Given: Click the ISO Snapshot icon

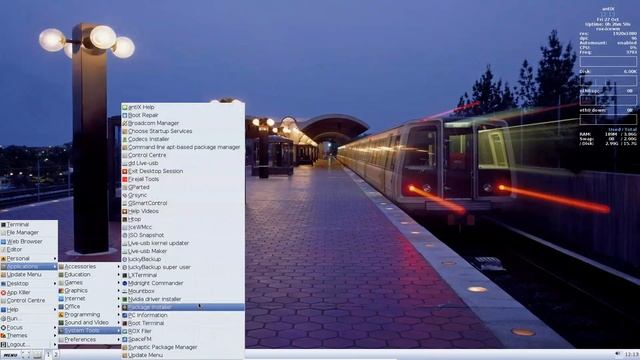Looking at the screenshot, I should click(125, 235).
